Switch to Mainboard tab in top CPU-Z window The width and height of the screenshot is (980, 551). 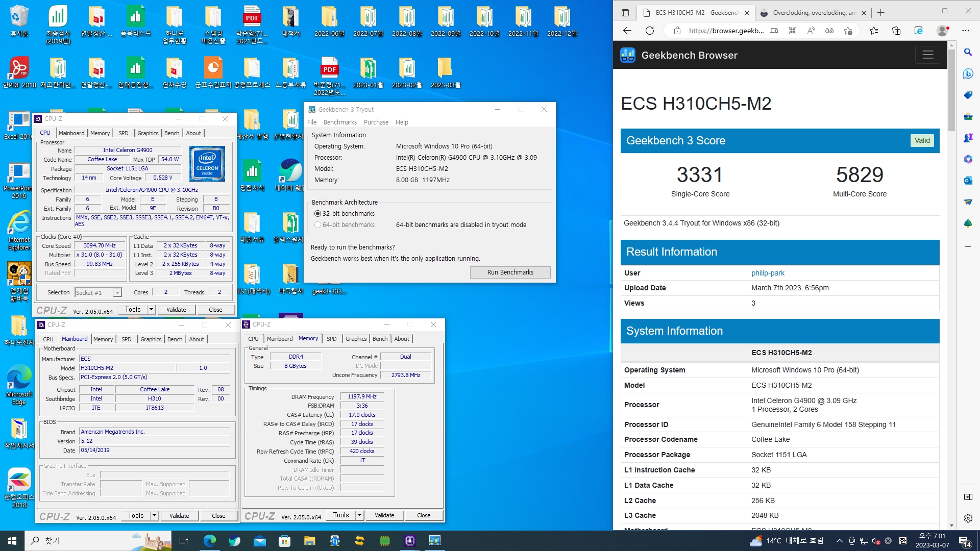[71, 133]
